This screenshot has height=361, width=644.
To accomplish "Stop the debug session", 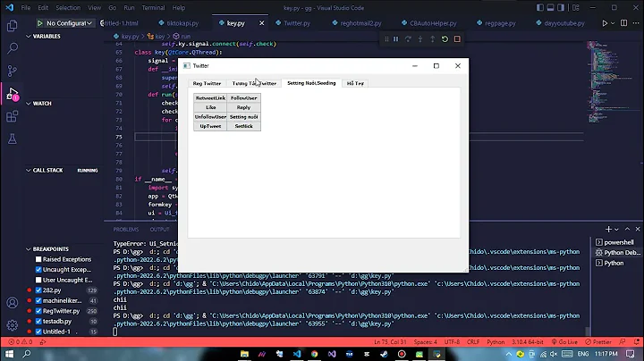I will pyautogui.click(x=457, y=39).
